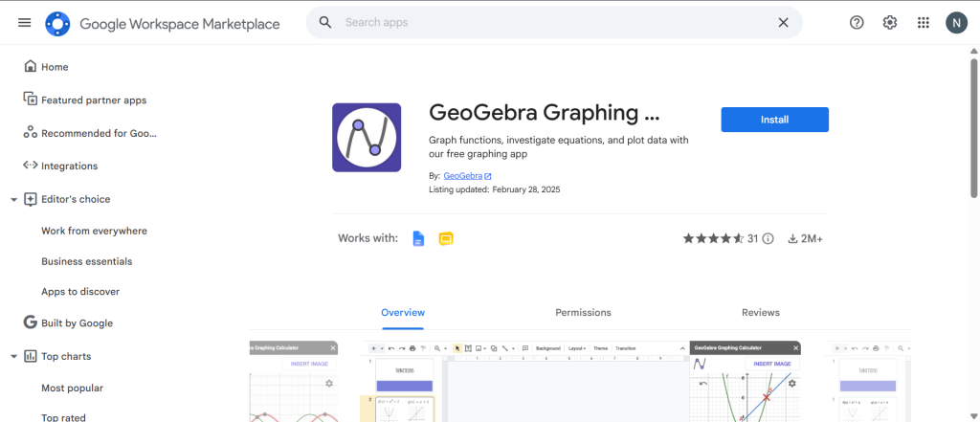Open Most popular chart

(x=73, y=389)
